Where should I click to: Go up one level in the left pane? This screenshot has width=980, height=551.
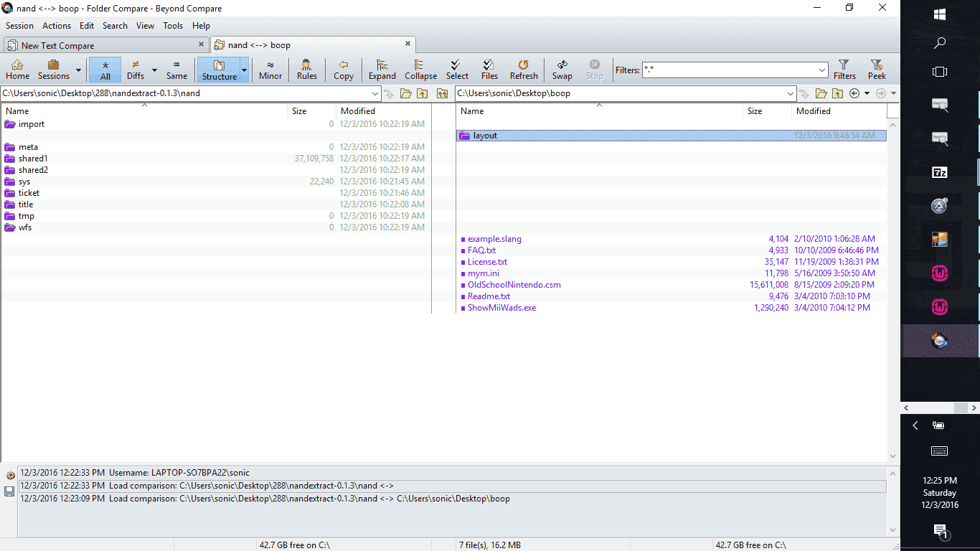[x=423, y=93]
